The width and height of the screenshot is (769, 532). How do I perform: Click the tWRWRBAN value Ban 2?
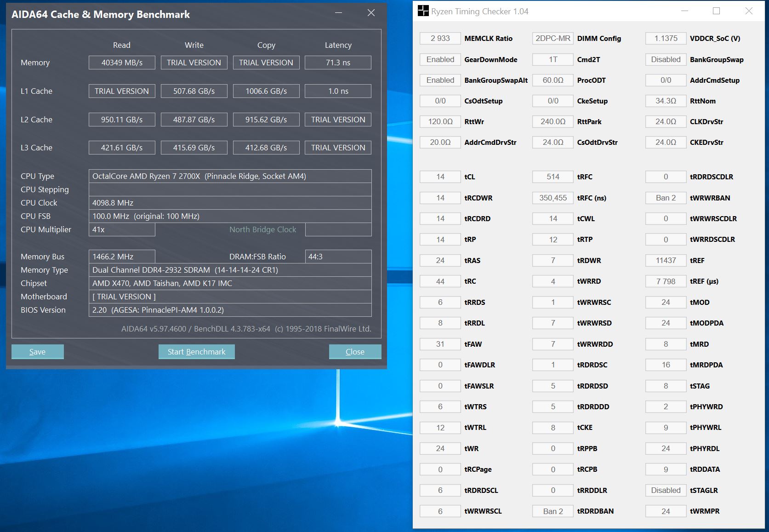click(666, 198)
